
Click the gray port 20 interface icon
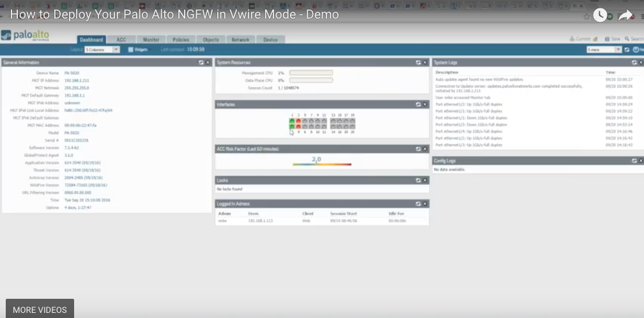pos(353,126)
